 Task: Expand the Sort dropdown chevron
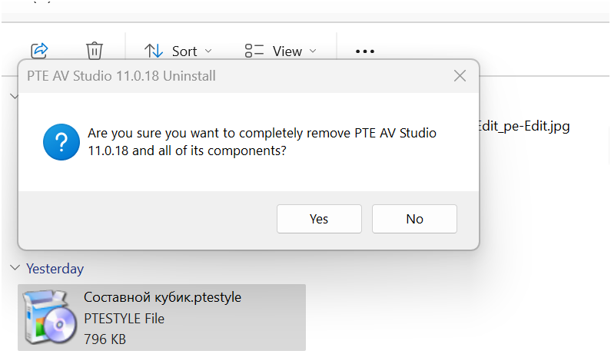208,51
